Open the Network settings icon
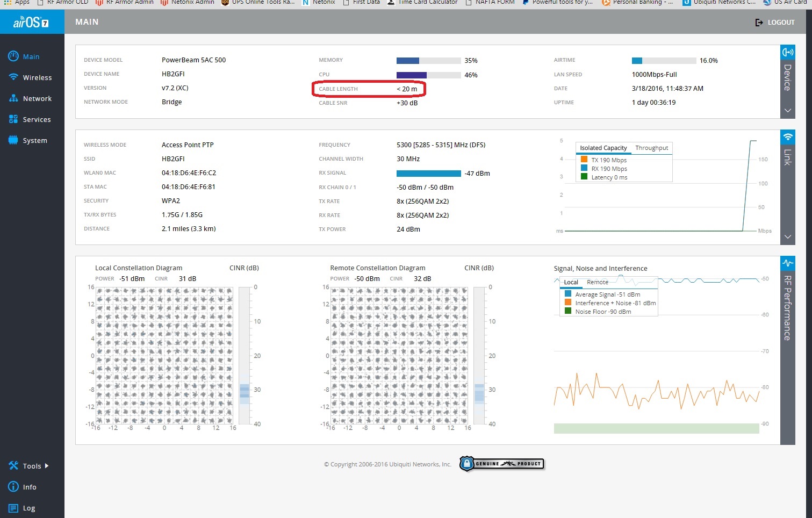Image resolution: width=812 pixels, height=518 pixels. coord(13,98)
